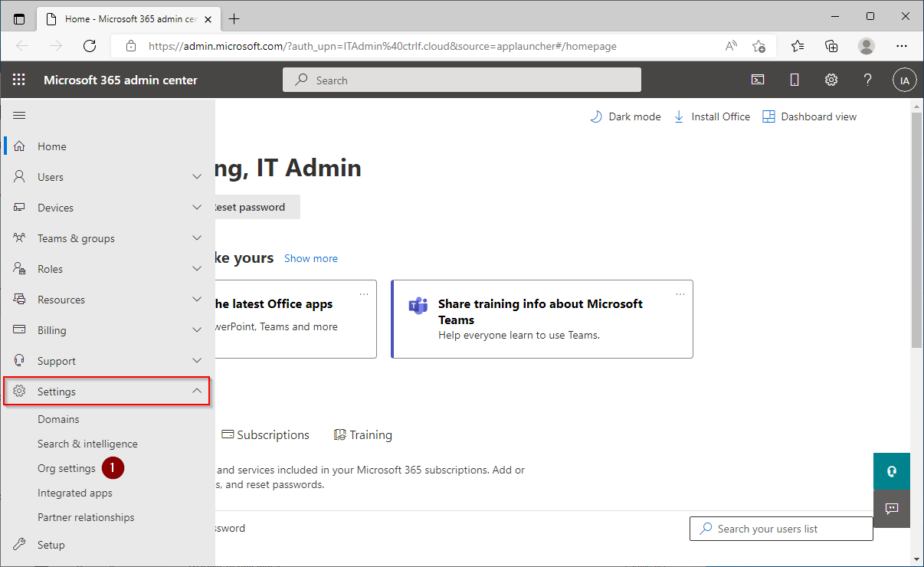Open the feedback chat icon button
Image resolution: width=924 pixels, height=567 pixels.
pyautogui.click(x=891, y=509)
